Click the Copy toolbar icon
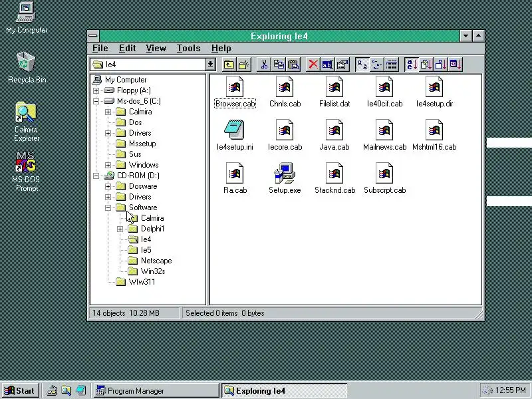This screenshot has width=532, height=399. click(279, 65)
